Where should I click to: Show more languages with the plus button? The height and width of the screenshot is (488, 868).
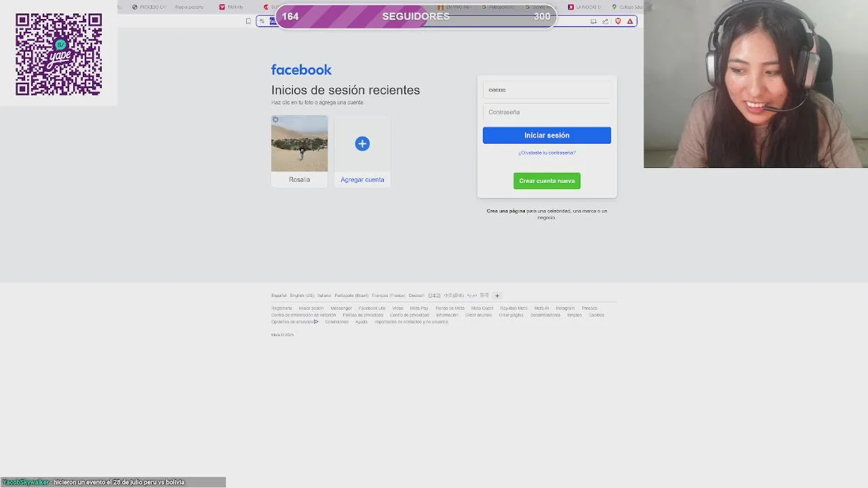click(x=497, y=296)
